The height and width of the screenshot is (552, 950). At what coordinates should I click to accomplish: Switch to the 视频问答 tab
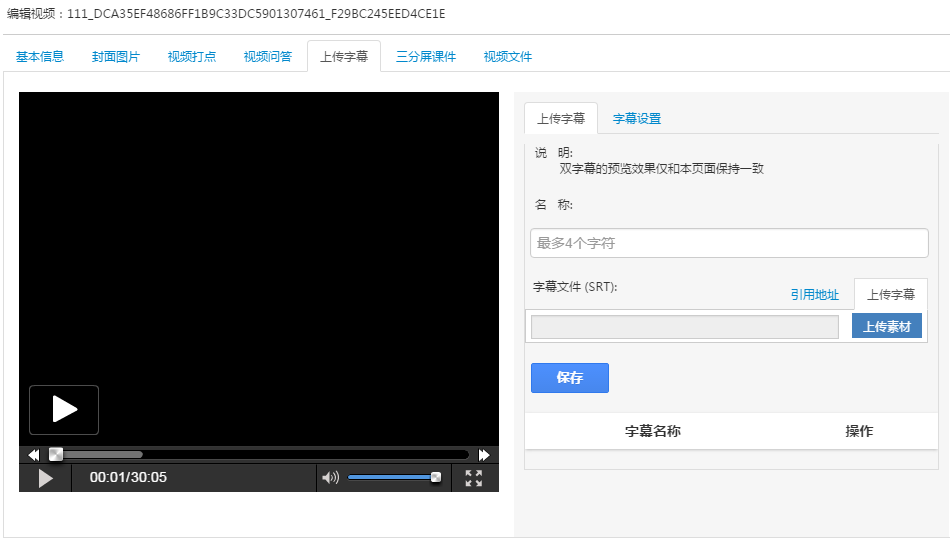coord(268,56)
